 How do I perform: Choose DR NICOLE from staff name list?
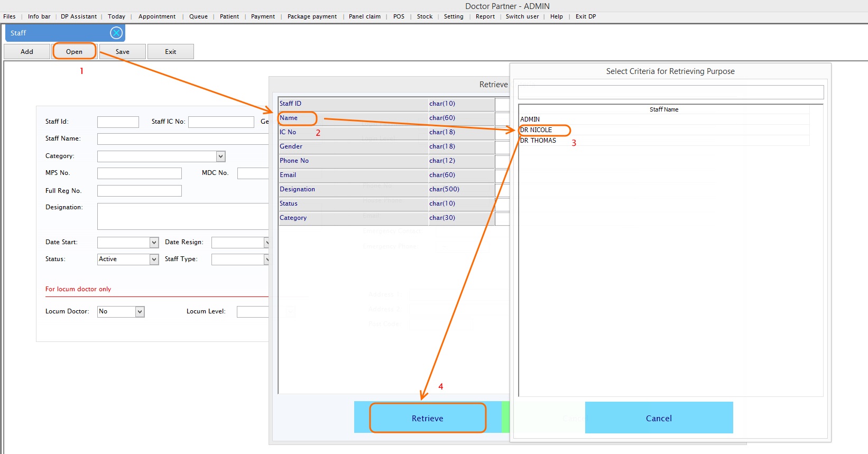click(x=537, y=130)
